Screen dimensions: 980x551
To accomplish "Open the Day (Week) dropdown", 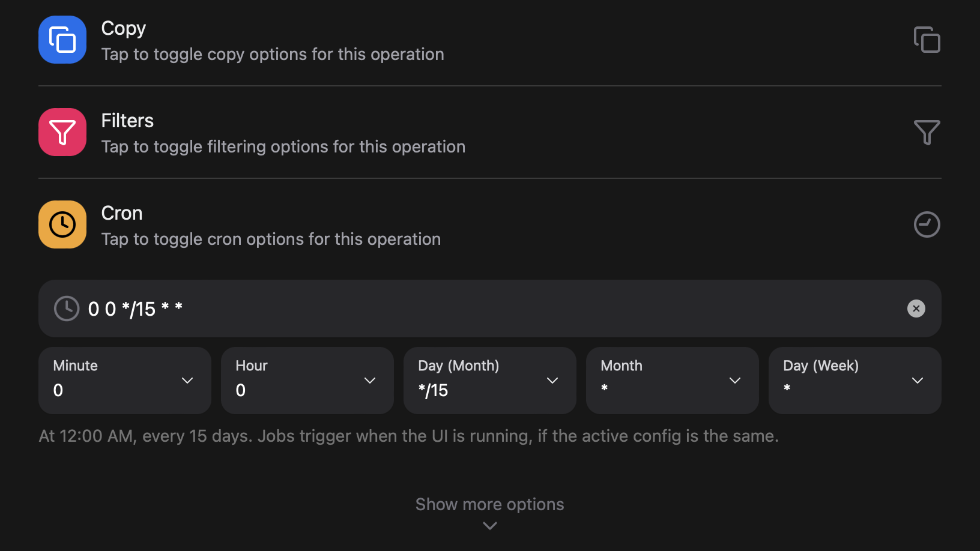I will 855,381.
